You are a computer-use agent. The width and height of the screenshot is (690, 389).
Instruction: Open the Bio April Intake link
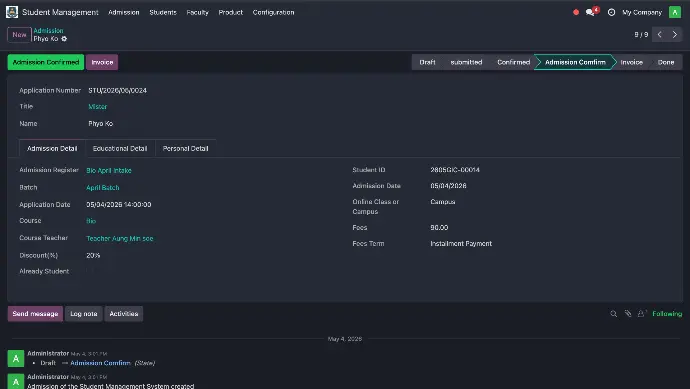(109, 170)
